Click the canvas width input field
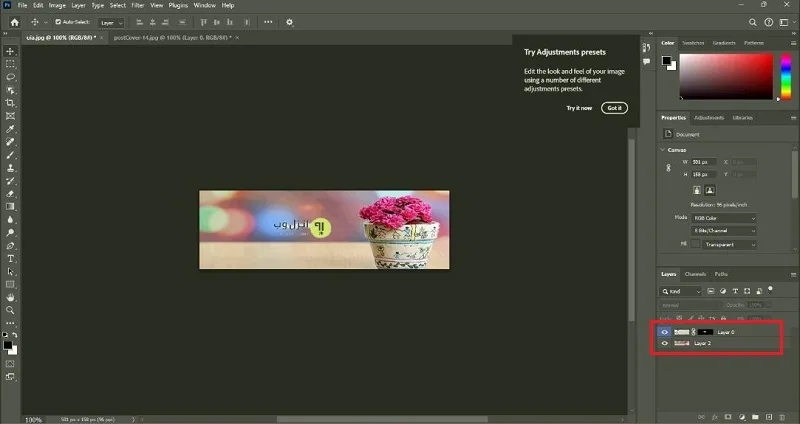Viewport: 800px width, 424px height. [x=704, y=162]
